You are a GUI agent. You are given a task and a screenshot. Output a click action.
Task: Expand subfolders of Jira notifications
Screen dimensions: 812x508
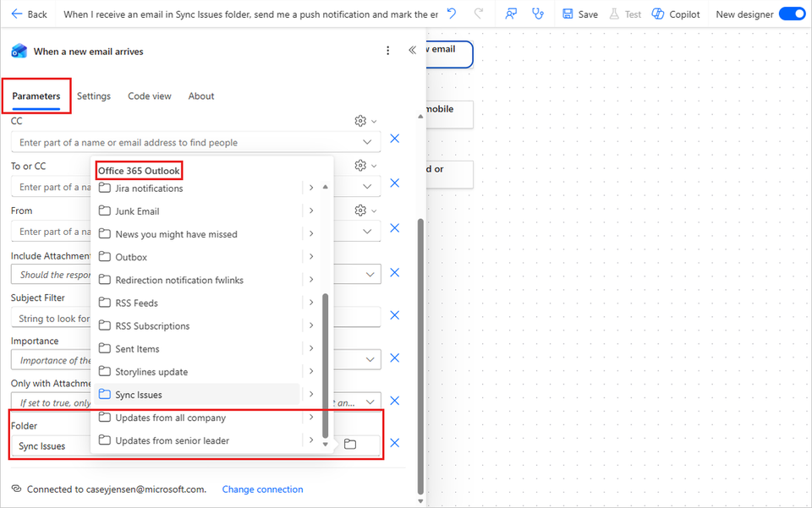point(311,188)
